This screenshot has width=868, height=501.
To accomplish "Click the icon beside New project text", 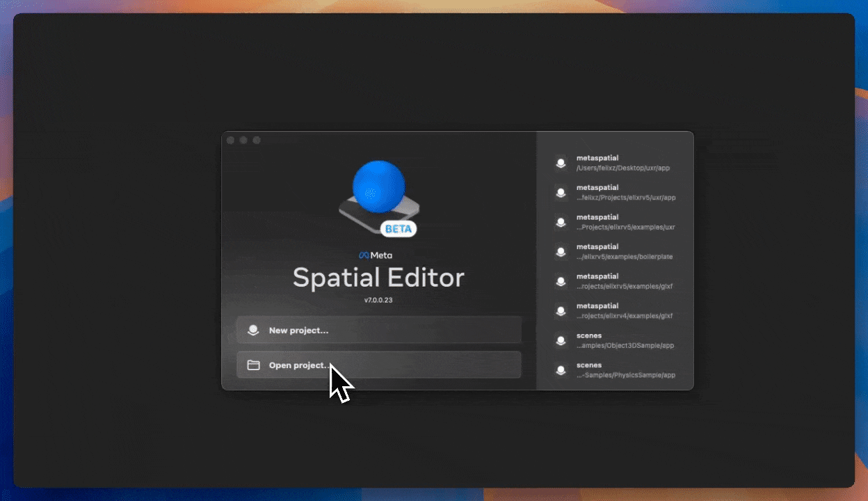I will coord(253,330).
